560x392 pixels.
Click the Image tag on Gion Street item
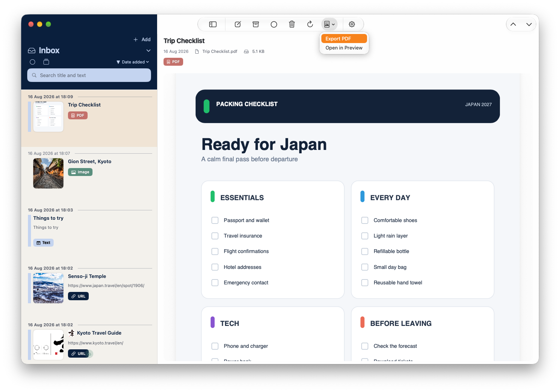[80, 172]
